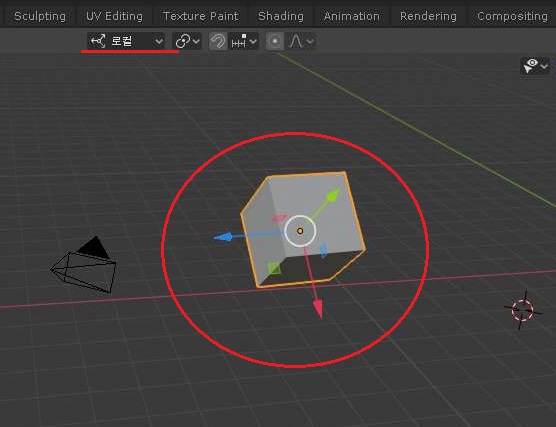Click the red X axis gizmo arrow

pyautogui.click(x=318, y=309)
